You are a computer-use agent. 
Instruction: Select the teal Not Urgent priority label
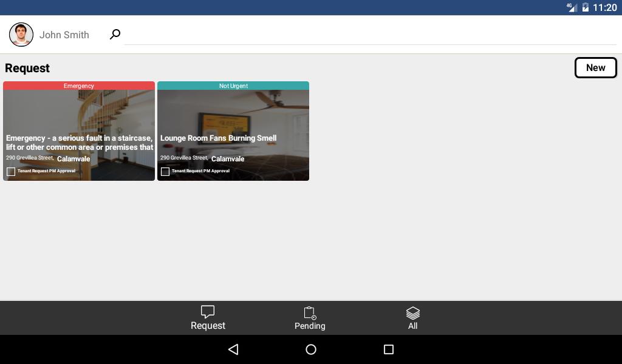click(233, 86)
